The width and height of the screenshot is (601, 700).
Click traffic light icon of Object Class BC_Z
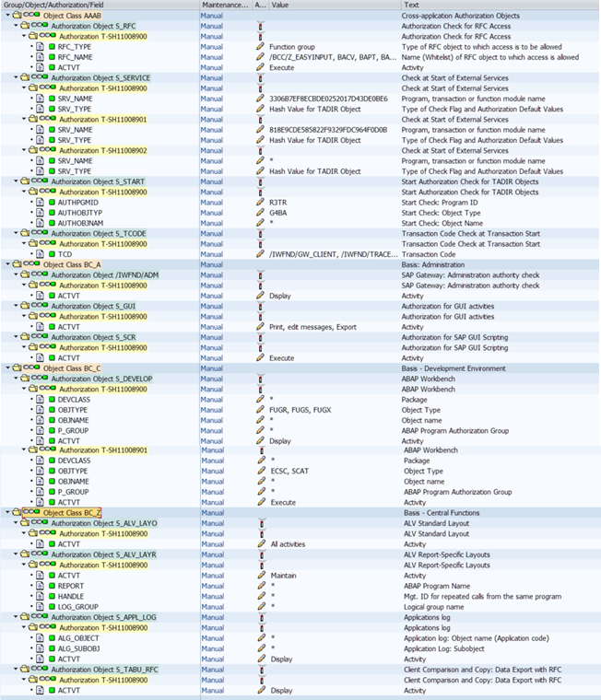[31, 512]
